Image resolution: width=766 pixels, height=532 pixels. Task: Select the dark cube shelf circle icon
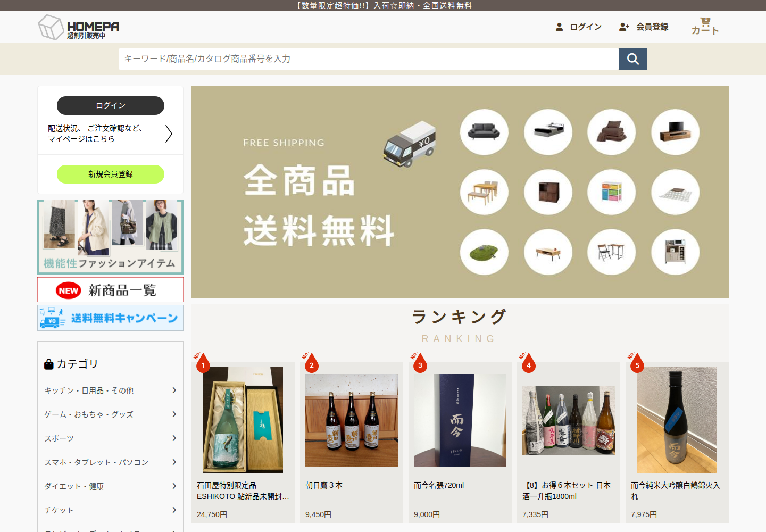548,192
